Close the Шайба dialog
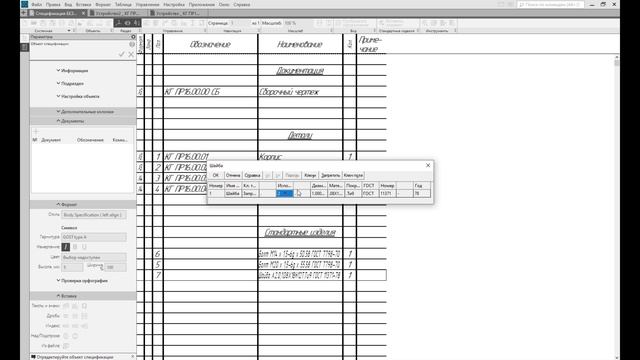 [428, 165]
